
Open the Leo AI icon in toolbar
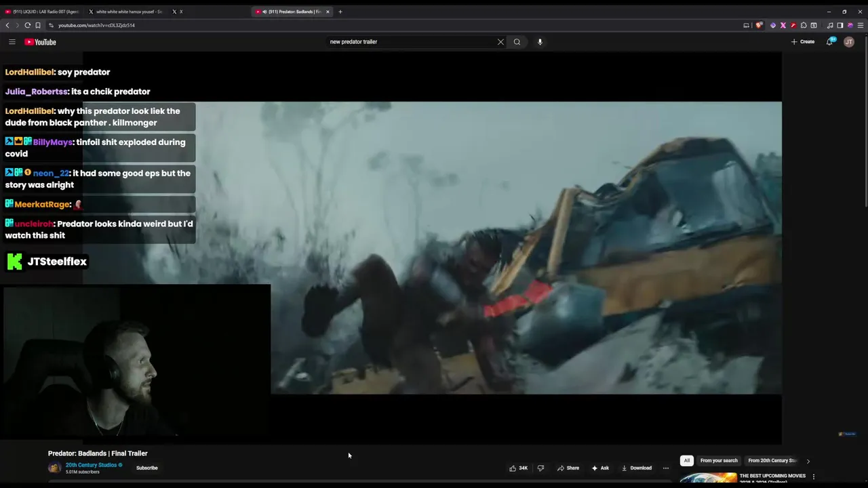[850, 25]
